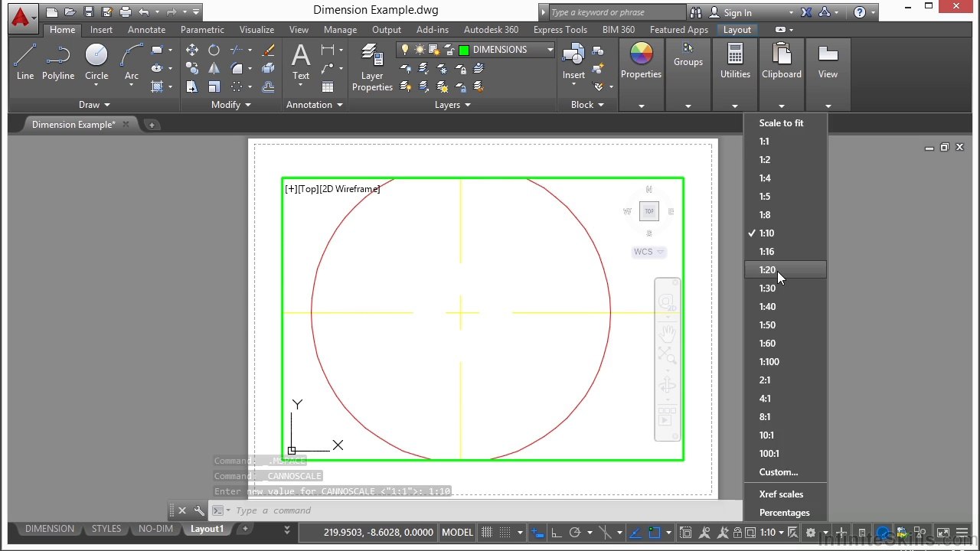The image size is (980, 551).
Task: Click the Plot printer icon
Action: tap(126, 12)
